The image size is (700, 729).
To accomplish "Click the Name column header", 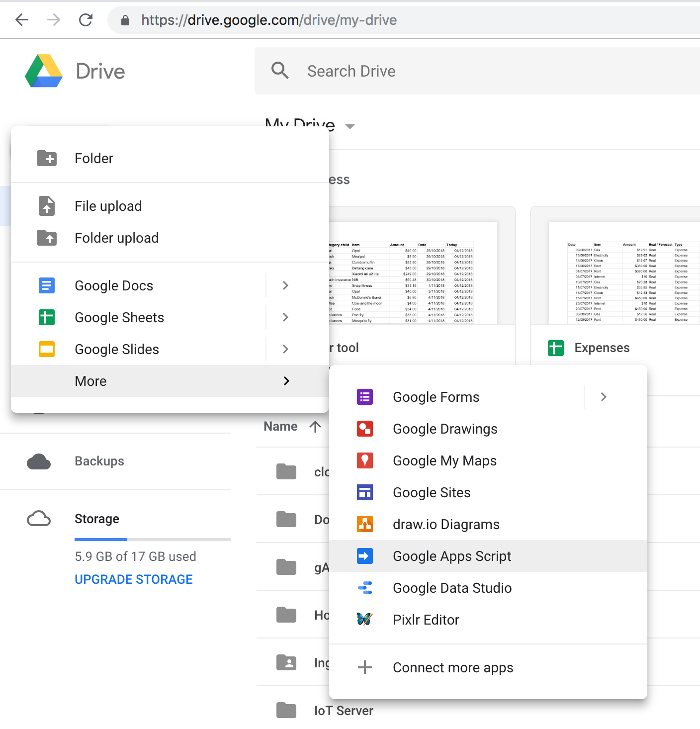I will [x=280, y=426].
